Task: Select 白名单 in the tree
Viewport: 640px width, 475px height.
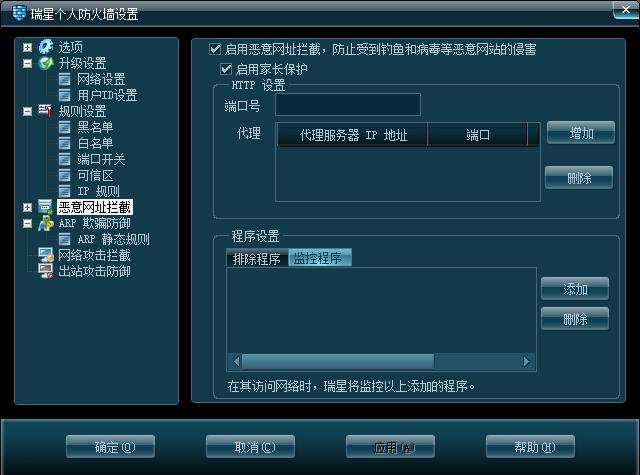Action: (x=96, y=143)
